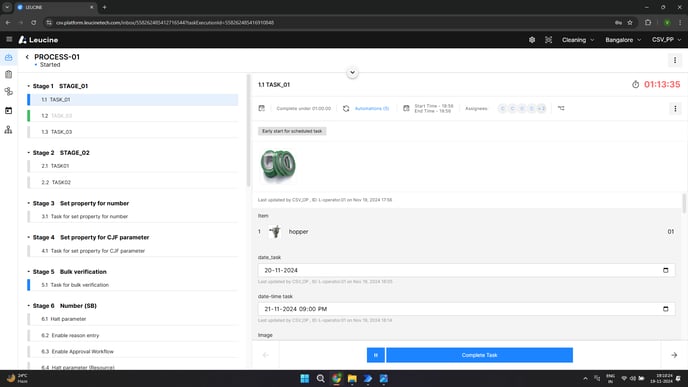Open the job three-dot menu at top right
Image resolution: width=688 pixels, height=387 pixels.
pos(675,60)
